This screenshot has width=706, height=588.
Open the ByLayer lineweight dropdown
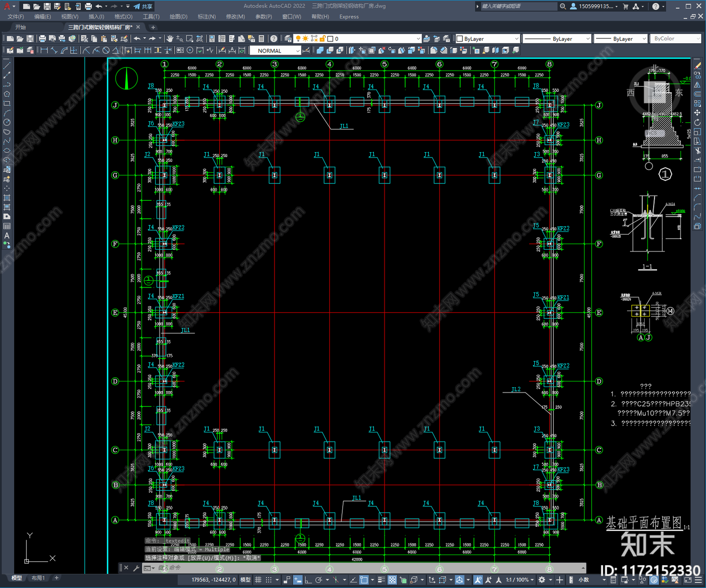620,39
